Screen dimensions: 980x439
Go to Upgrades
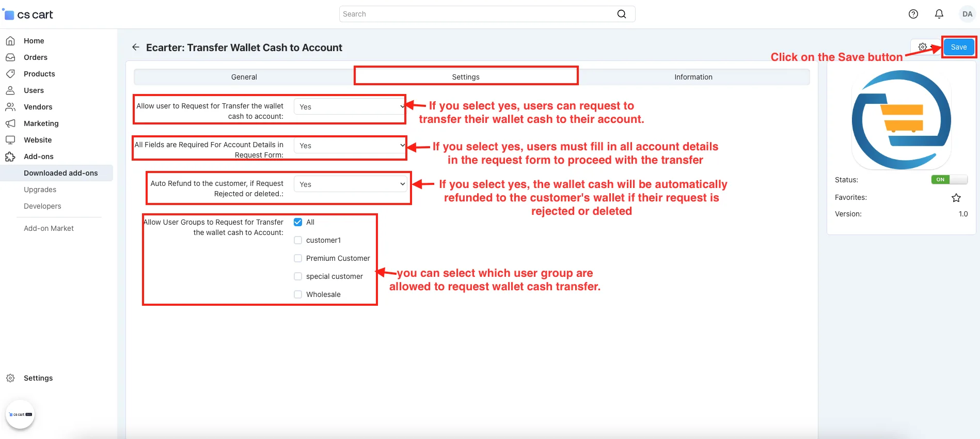click(40, 190)
